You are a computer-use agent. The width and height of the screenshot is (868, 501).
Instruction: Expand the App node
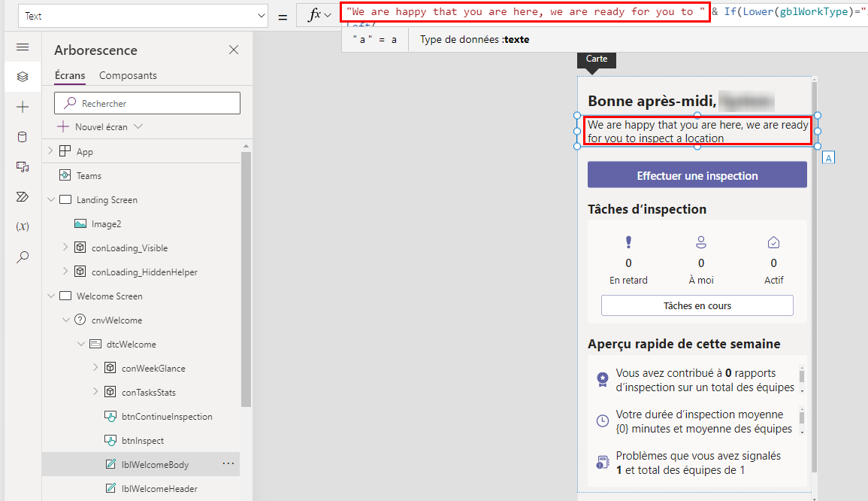(50, 150)
